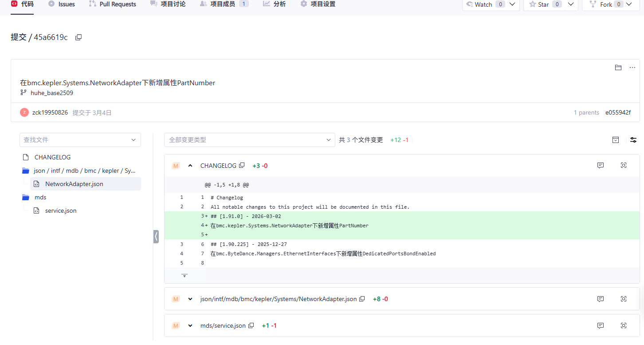Switch to the Issues tab
Image resolution: width=644 pixels, height=345 pixels.
[x=61, y=4]
